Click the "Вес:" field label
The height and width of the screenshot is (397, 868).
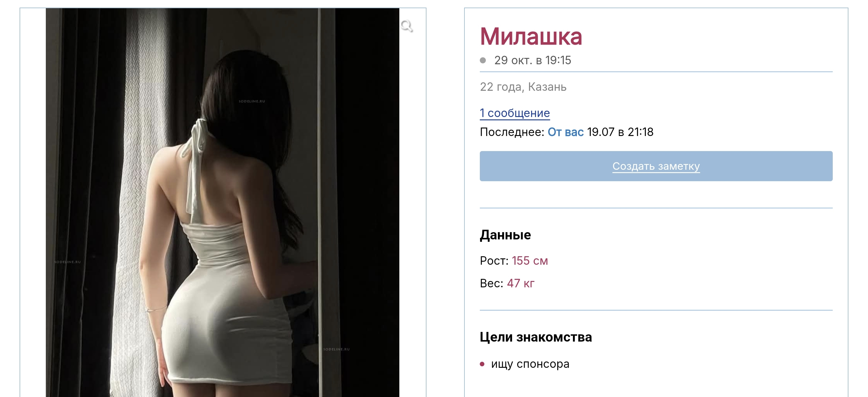[x=491, y=283]
